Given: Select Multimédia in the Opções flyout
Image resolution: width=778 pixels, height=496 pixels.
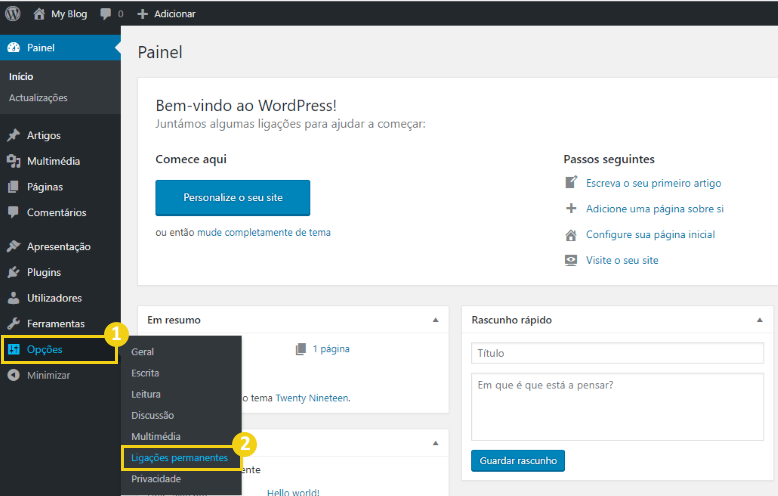Looking at the screenshot, I should pyautogui.click(x=156, y=436).
